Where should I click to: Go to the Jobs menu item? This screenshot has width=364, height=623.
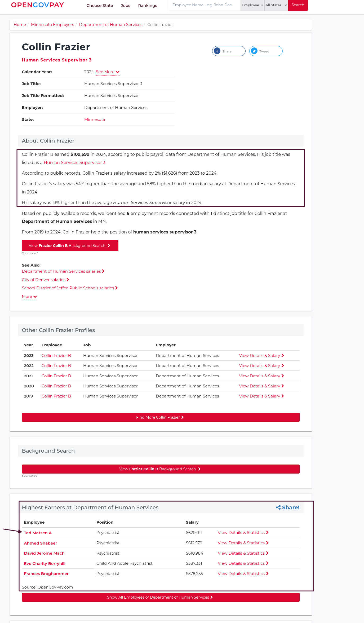pos(125,6)
